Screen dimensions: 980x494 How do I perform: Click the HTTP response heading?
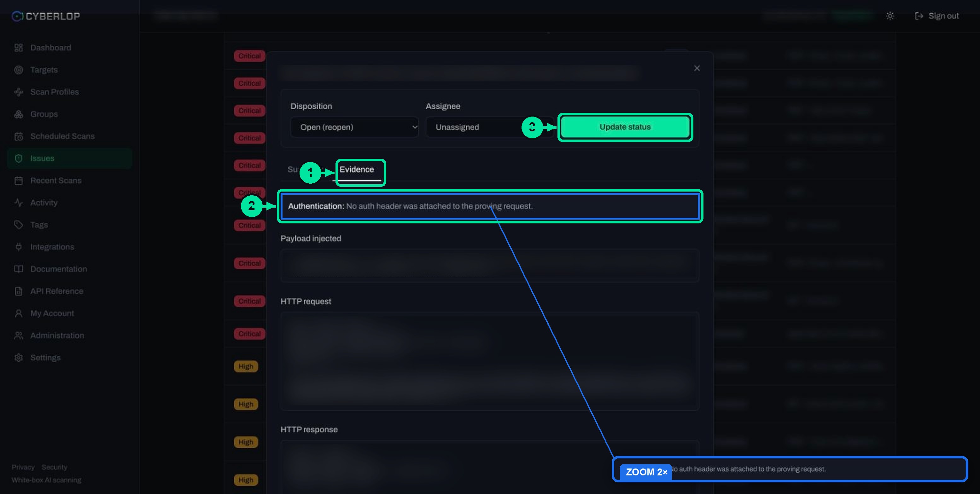(x=309, y=429)
